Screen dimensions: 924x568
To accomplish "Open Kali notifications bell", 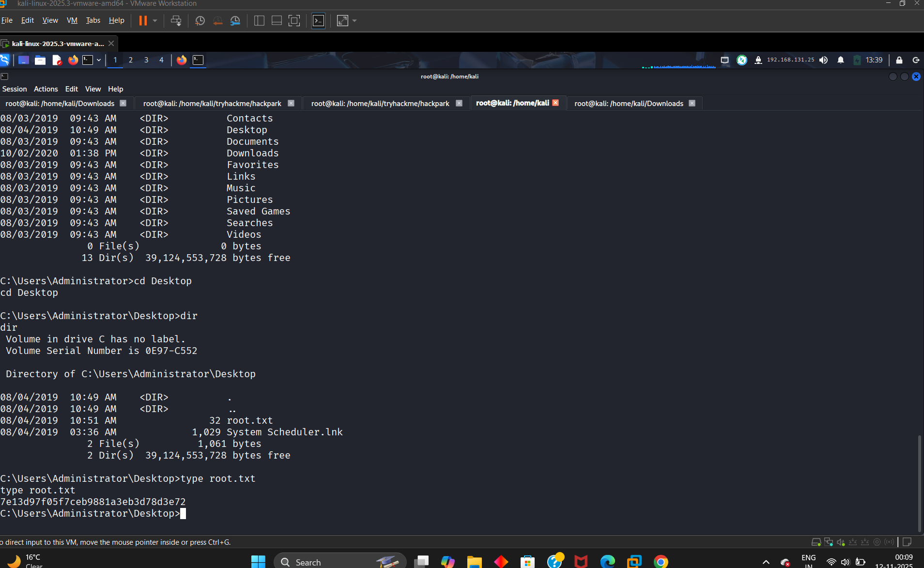I will tap(841, 60).
